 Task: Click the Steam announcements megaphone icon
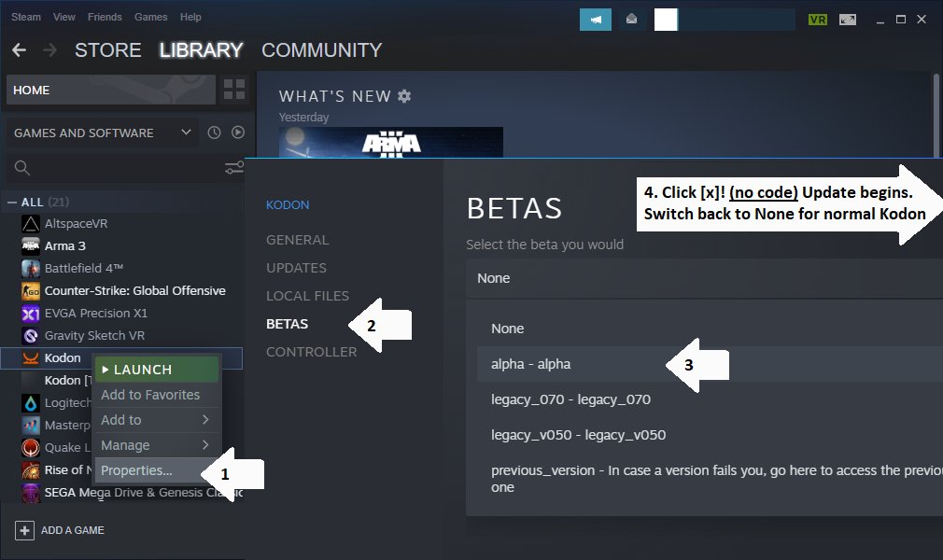596,20
